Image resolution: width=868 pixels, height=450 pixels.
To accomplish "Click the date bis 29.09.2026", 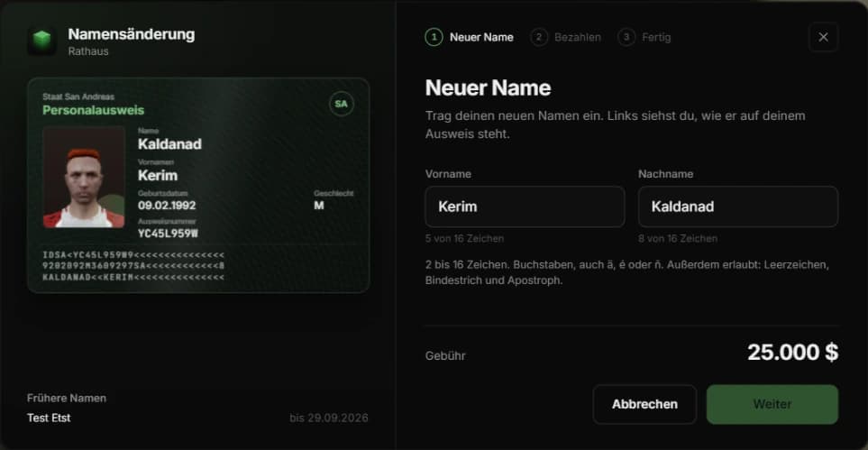I will [x=329, y=418].
